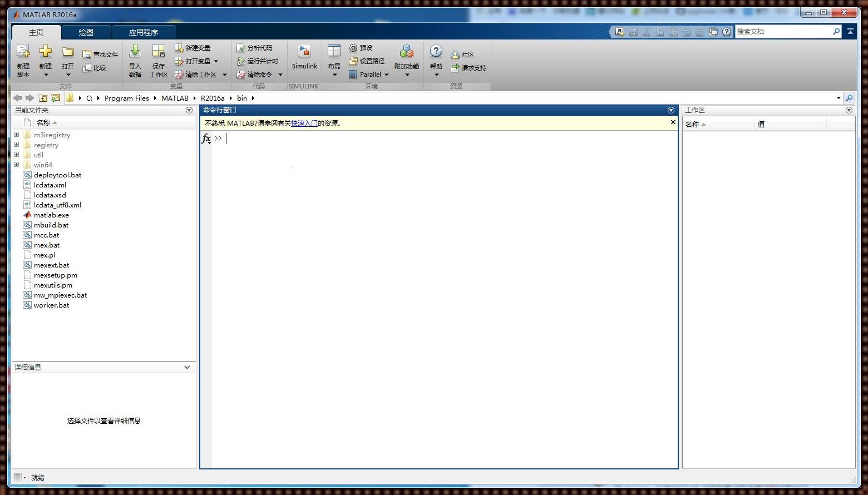
Task: Go back with the left arrow in address bar
Action: click(x=17, y=98)
